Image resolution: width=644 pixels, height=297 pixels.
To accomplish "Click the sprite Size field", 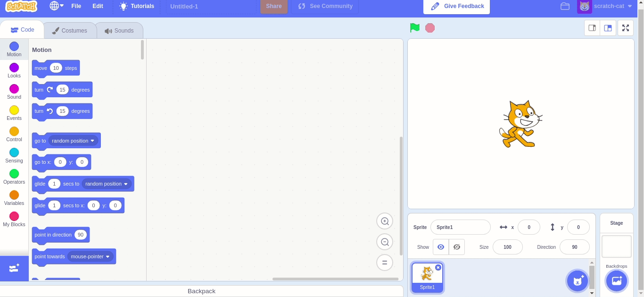I will click(x=508, y=247).
